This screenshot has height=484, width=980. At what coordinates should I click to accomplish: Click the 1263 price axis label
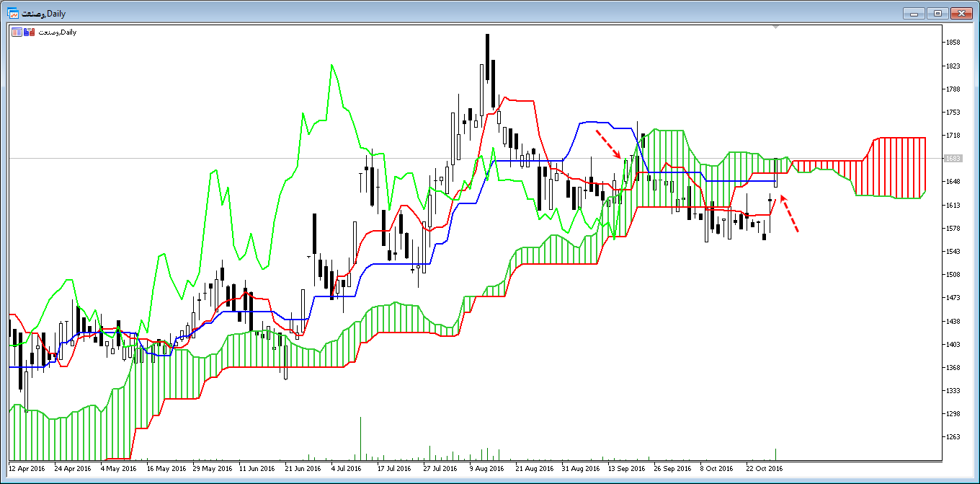pos(953,436)
